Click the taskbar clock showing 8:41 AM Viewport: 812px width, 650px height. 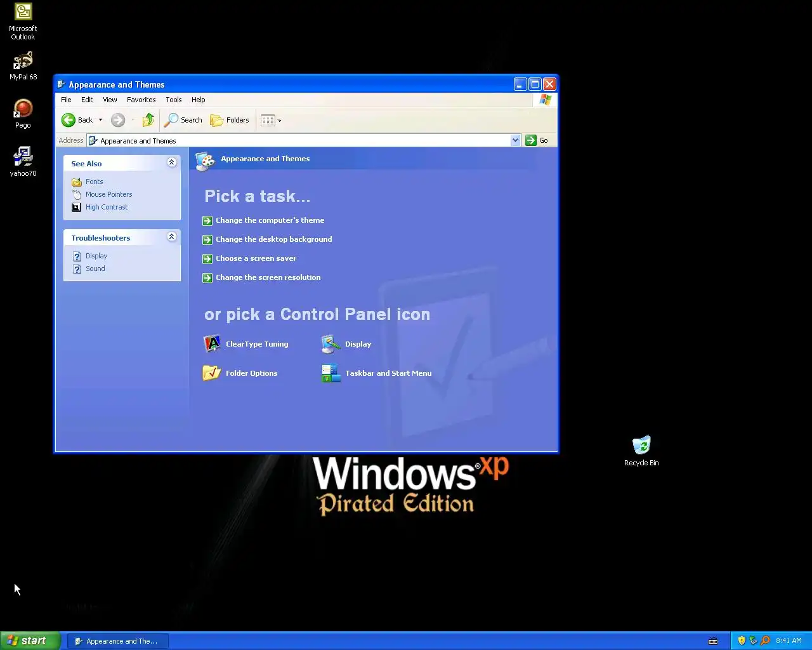click(x=789, y=640)
